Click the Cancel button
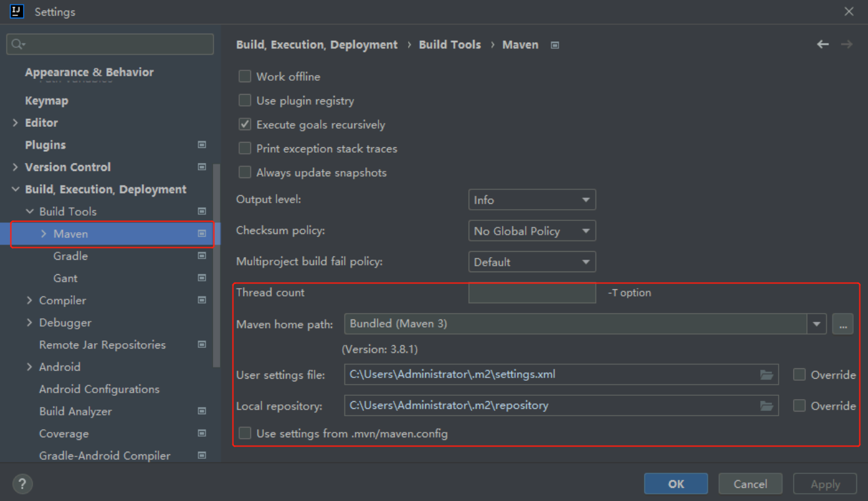The height and width of the screenshot is (501, 868). [750, 484]
